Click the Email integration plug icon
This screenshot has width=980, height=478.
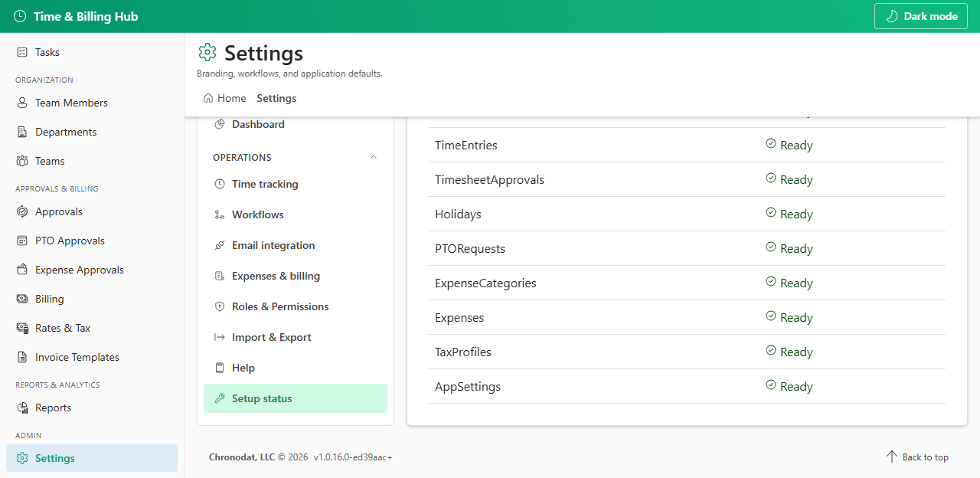pyautogui.click(x=219, y=245)
